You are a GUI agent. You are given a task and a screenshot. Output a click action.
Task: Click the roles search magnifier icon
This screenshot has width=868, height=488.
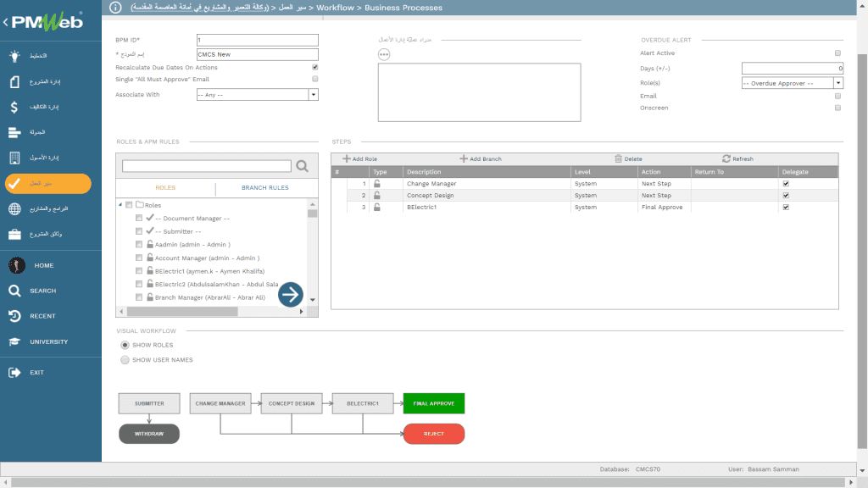pyautogui.click(x=303, y=166)
